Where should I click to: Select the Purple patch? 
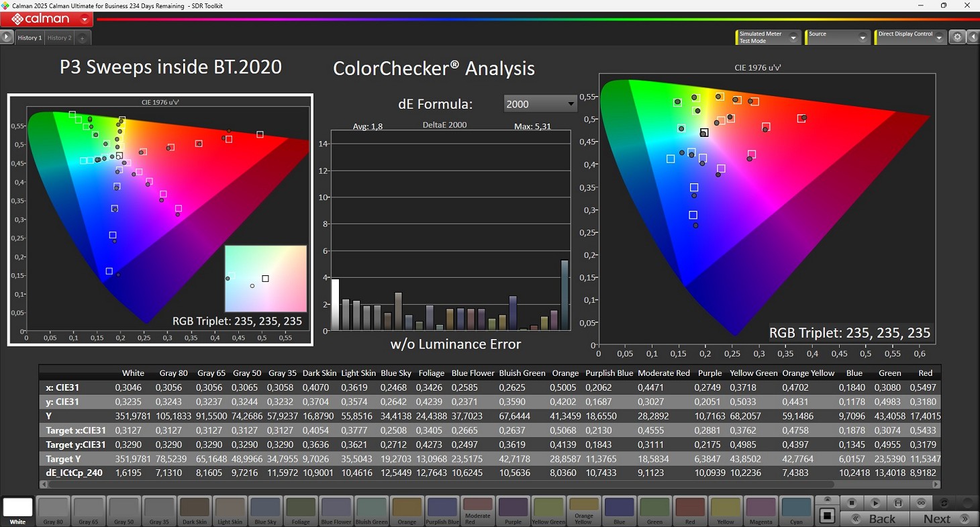513,511
